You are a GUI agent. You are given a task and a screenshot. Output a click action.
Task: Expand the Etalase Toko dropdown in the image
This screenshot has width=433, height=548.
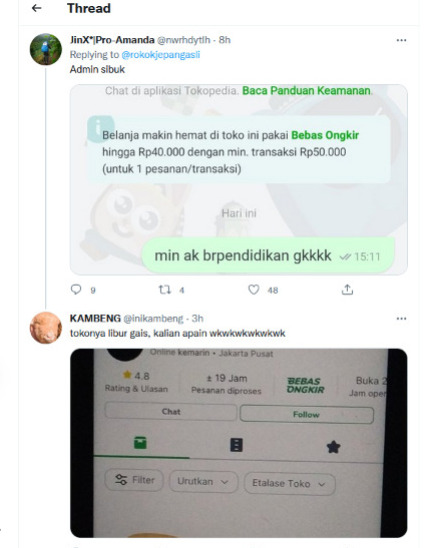coord(289,483)
